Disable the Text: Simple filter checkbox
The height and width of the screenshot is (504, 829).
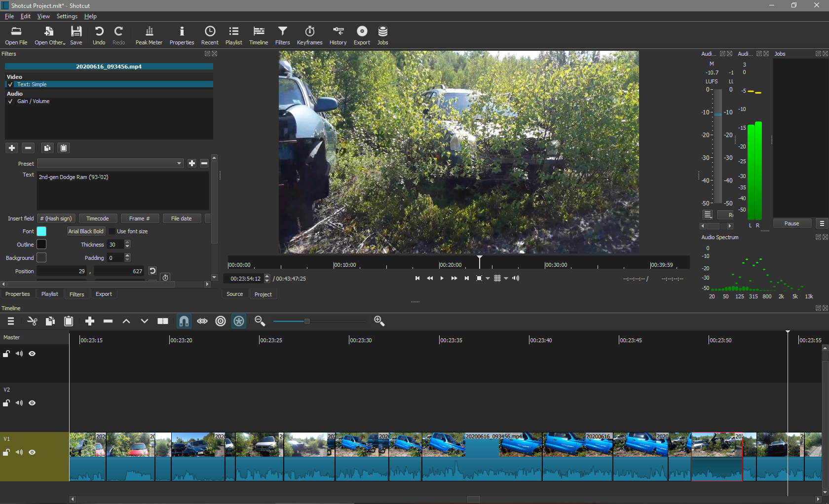tap(10, 84)
